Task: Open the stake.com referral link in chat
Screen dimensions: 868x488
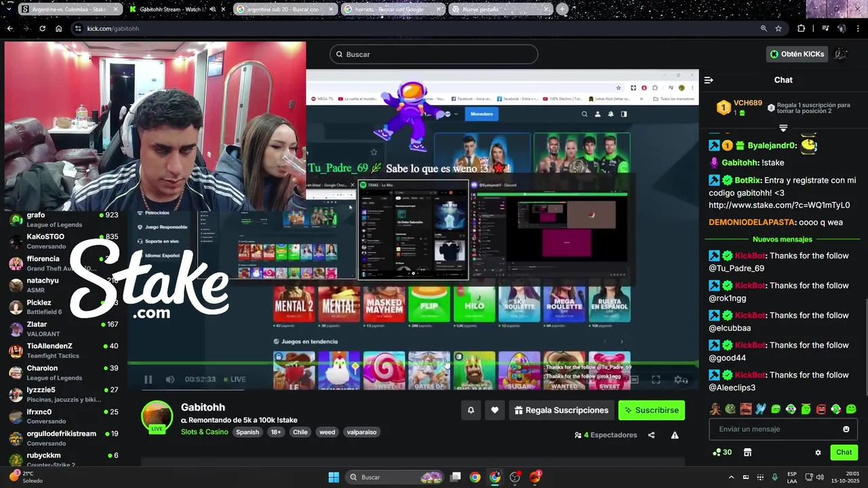Action: (779, 205)
